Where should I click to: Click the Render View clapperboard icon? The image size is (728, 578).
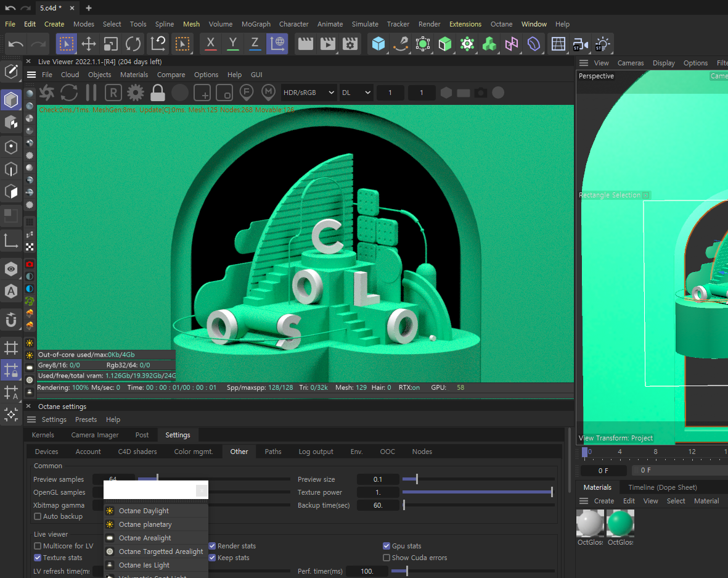pos(306,44)
